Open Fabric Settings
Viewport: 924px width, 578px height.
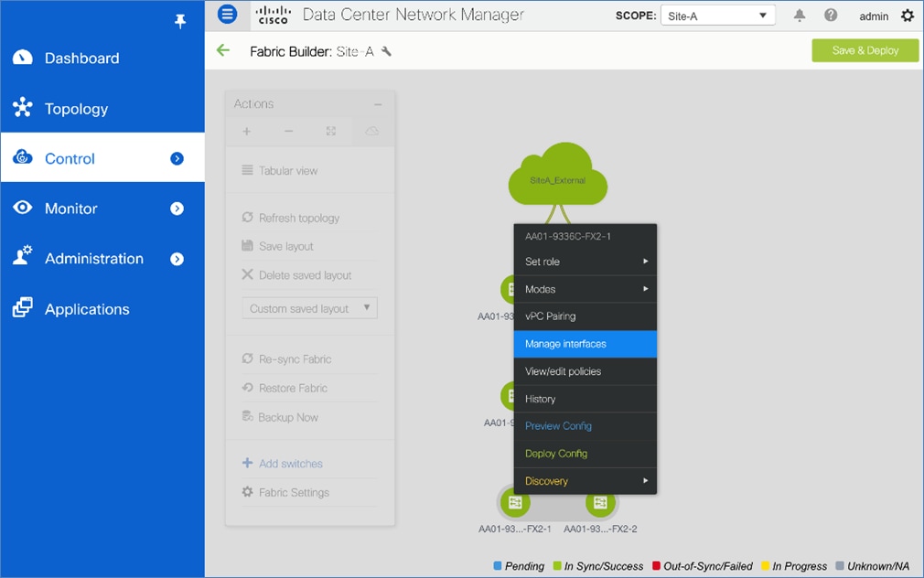click(285, 493)
